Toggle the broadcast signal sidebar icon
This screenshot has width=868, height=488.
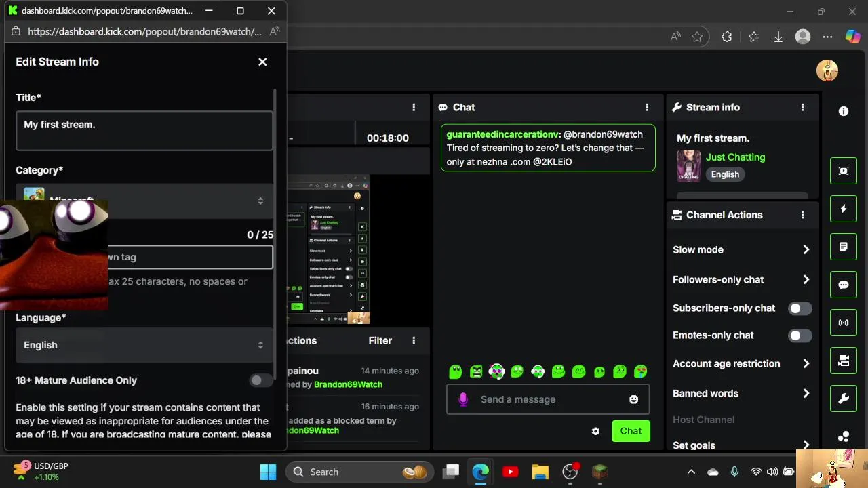tap(844, 323)
